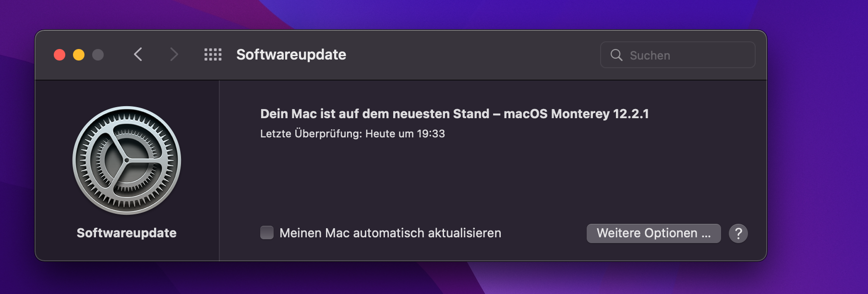
Task: Click the Softwareupdate label below the gear
Action: [127, 233]
